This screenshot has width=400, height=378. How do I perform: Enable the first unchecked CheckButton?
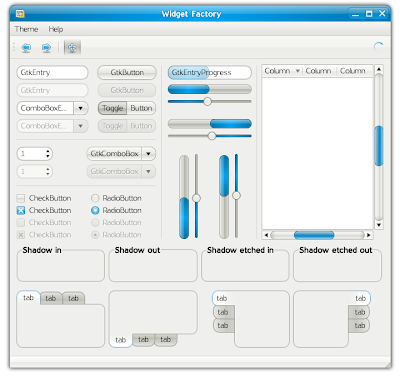pos(21,199)
